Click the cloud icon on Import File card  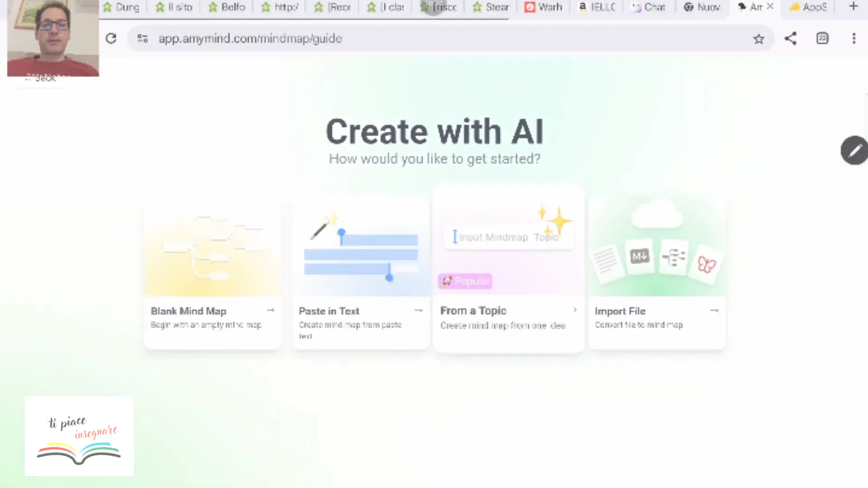(656, 213)
